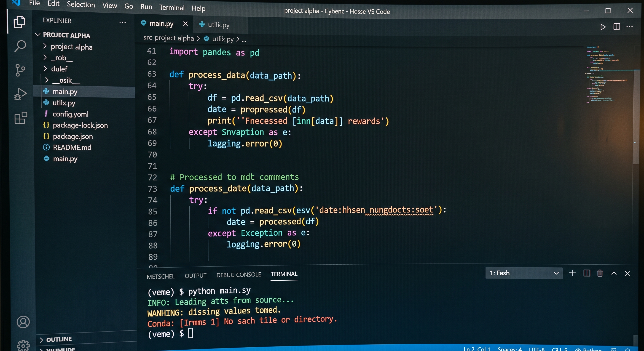This screenshot has height=351, width=644.
Task: Open utiix.py from the Explorer tree
Action: pyautogui.click(x=64, y=103)
